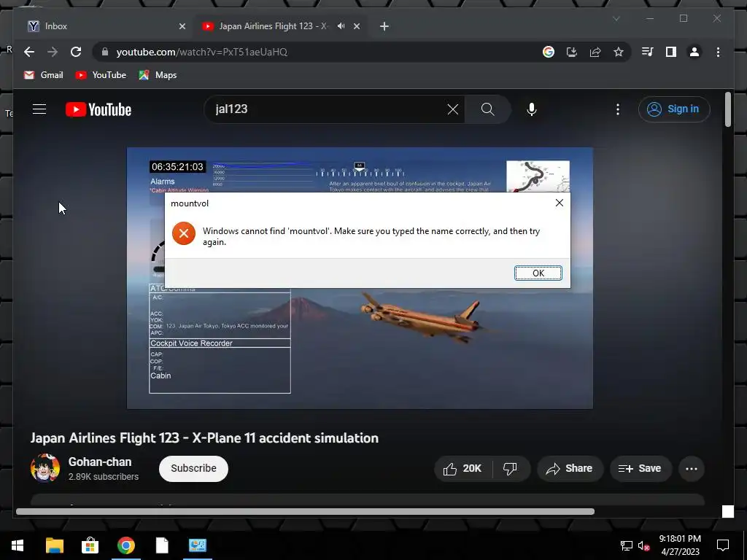Screen dimensions: 747x560
Task: Click the YouTube logo
Action: (98, 109)
